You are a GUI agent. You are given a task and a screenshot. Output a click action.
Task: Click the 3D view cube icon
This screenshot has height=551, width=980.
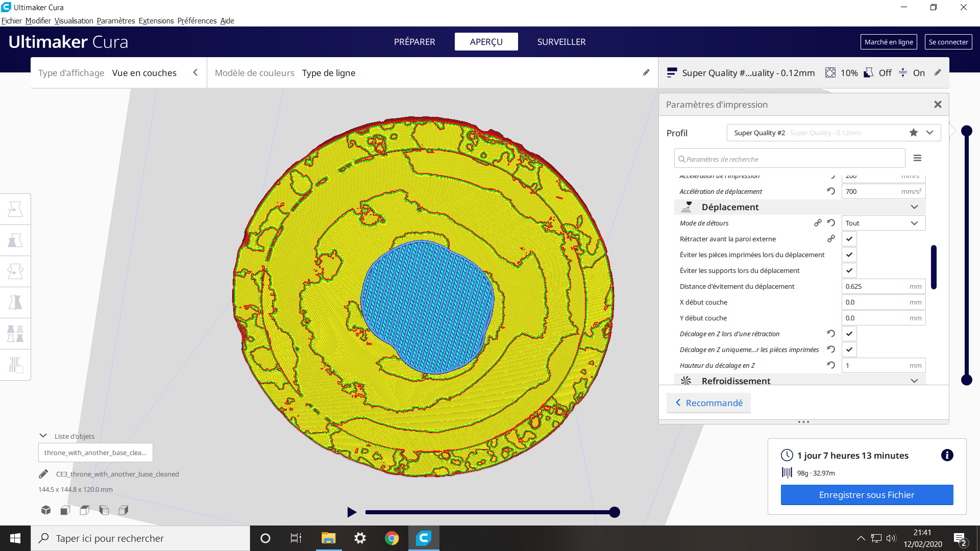(46, 510)
